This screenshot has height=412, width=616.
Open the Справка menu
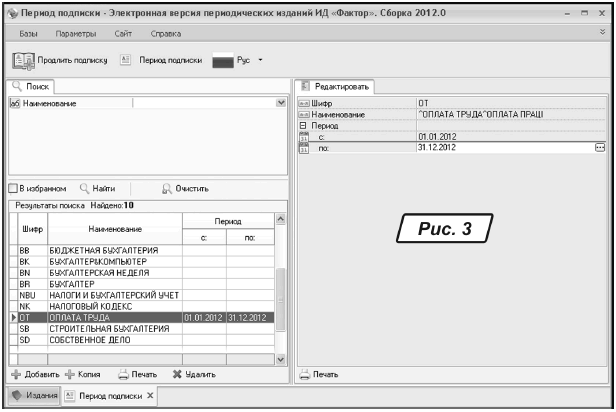(x=165, y=33)
